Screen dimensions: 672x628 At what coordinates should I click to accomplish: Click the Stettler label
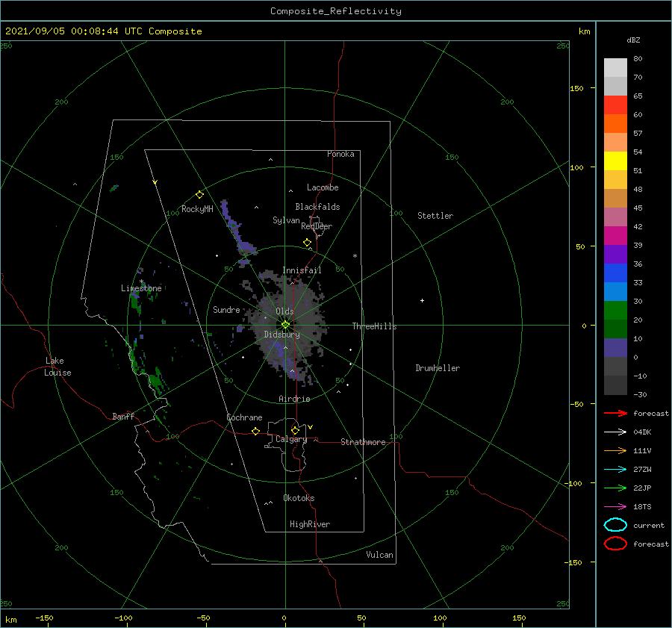coord(435,216)
